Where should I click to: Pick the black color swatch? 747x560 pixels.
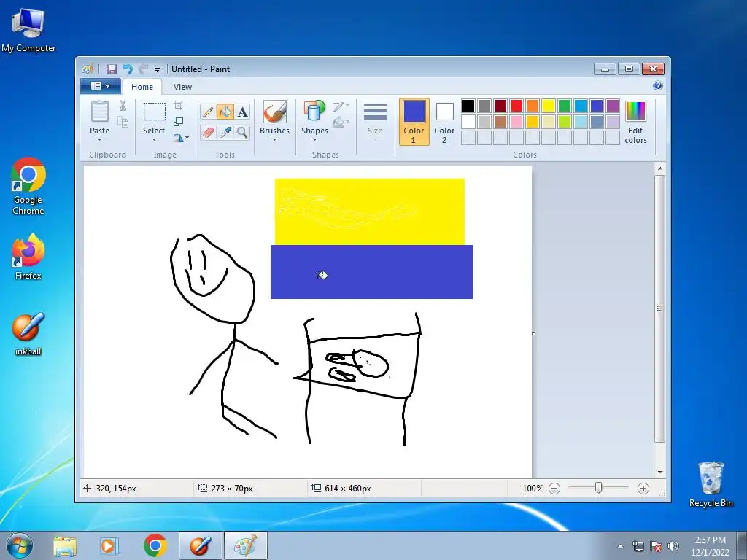(468, 106)
